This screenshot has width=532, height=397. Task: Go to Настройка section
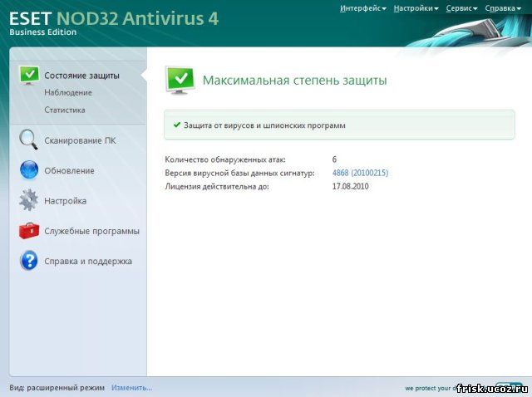point(65,201)
